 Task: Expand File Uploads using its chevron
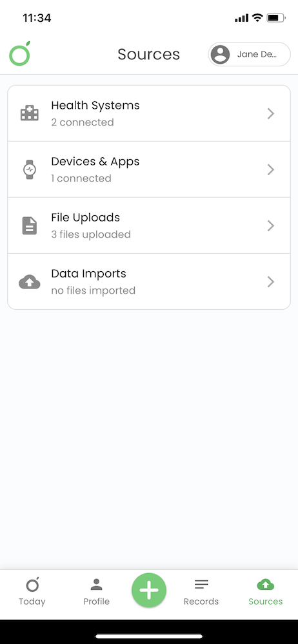(270, 225)
